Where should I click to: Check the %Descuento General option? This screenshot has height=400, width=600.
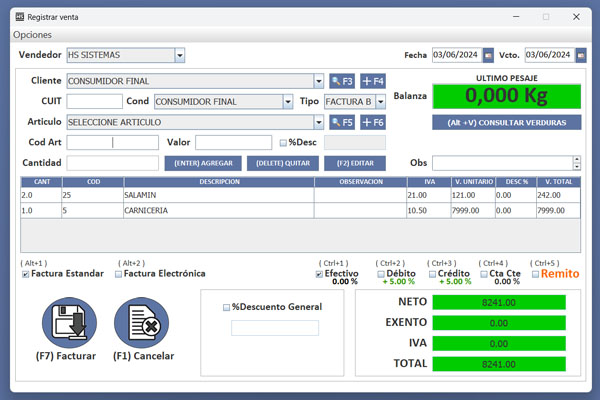[x=226, y=307]
